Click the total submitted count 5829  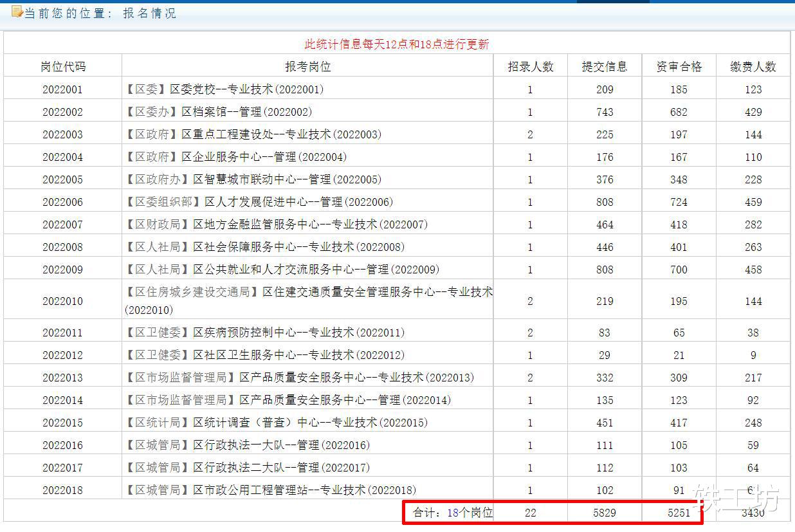pos(604,511)
